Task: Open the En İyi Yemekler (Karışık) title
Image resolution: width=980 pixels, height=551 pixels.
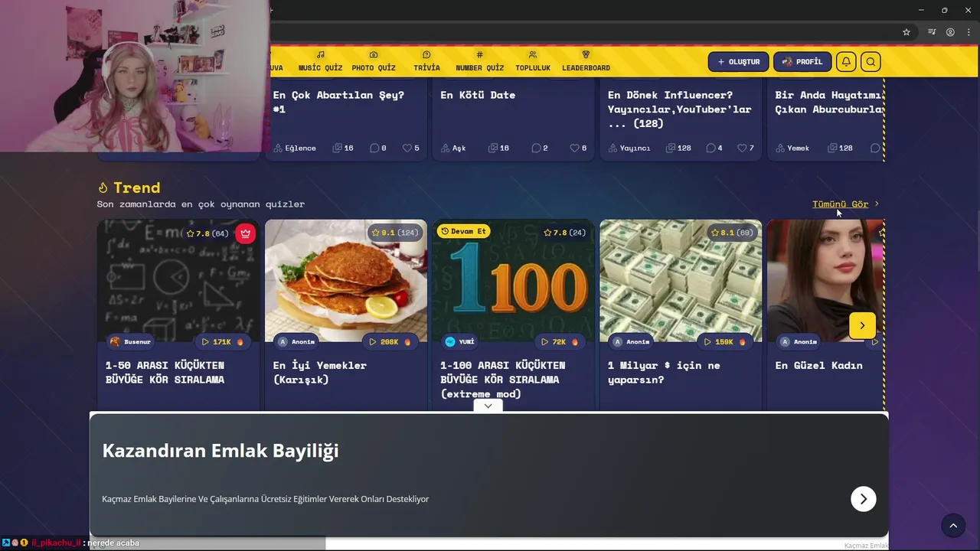Action: (319, 373)
